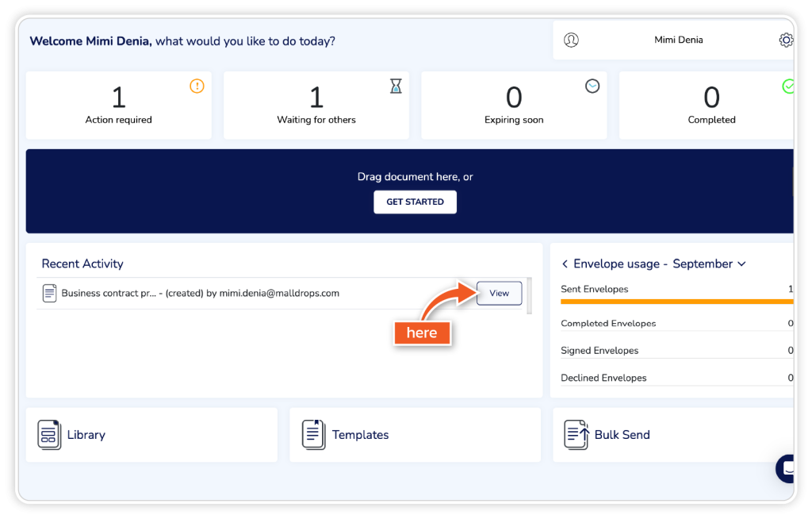Viewport: 812px width, 519px height.
Task: Click the green Completed checkmark icon
Action: coord(788,86)
